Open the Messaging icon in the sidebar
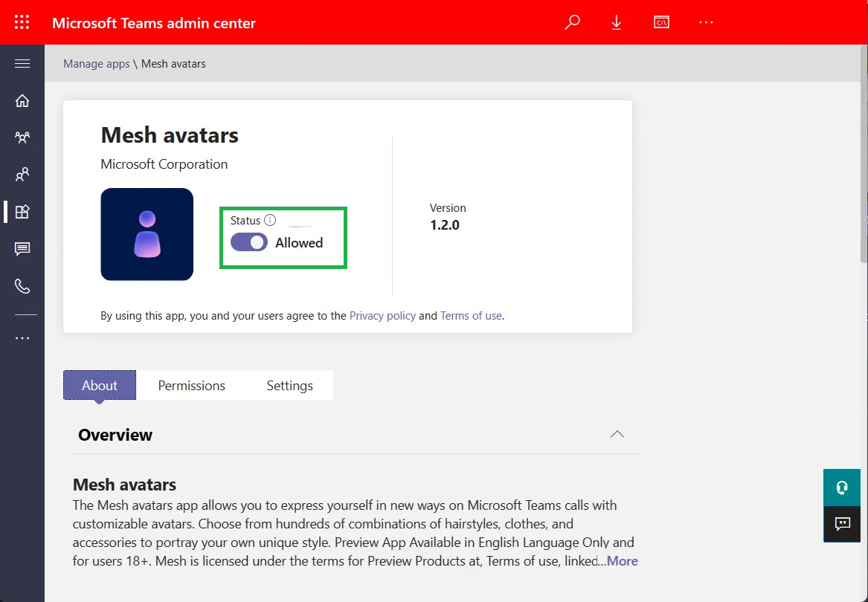The image size is (868, 602). coord(22,249)
